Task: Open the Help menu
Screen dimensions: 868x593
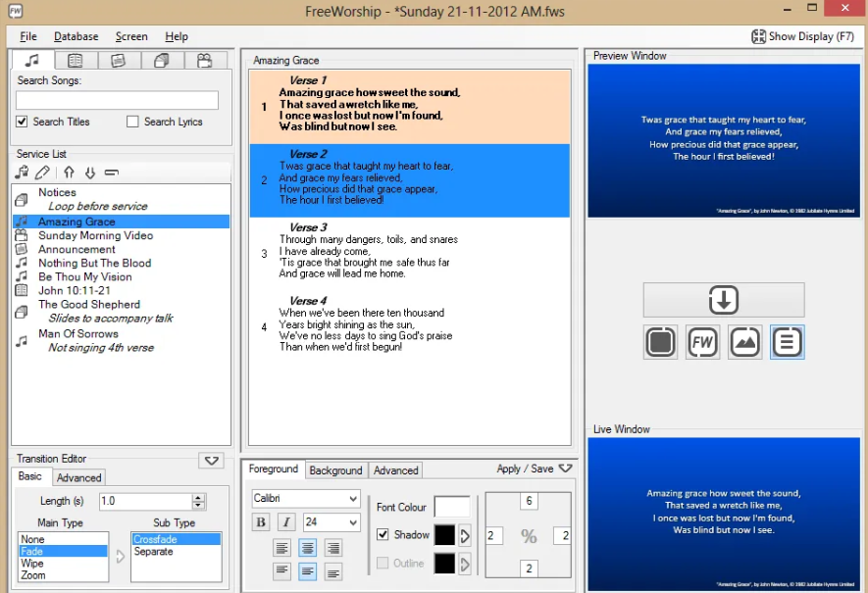Action: click(x=176, y=36)
